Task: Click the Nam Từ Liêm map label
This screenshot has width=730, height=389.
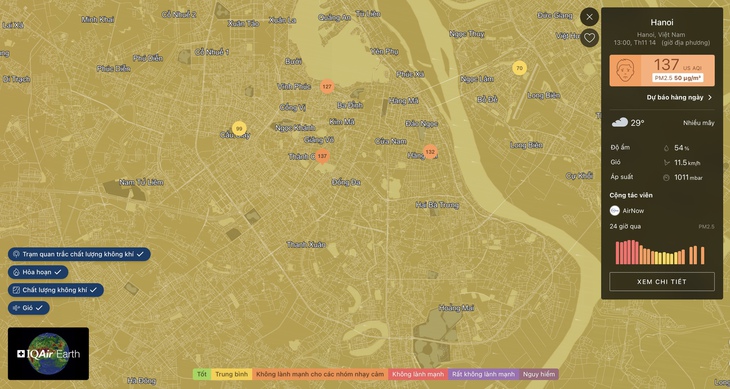Action: coord(141,182)
